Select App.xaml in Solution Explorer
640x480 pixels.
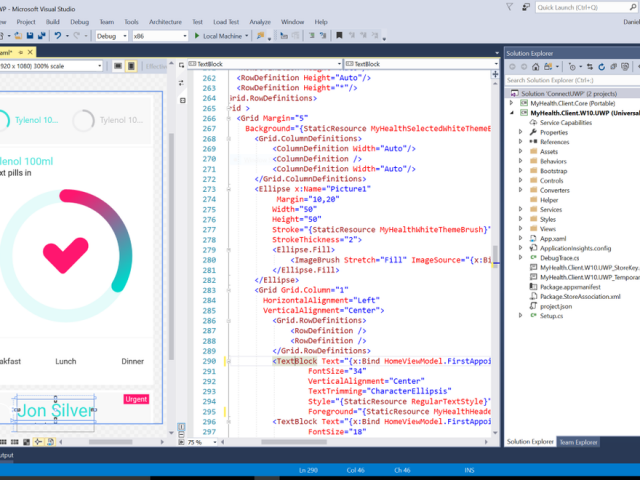click(553, 238)
